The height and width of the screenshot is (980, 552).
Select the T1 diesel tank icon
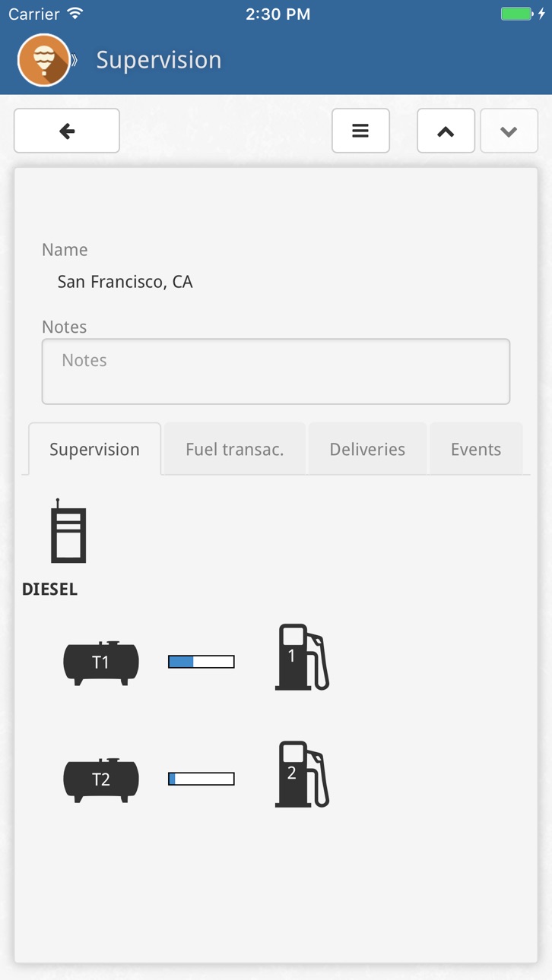point(101,662)
